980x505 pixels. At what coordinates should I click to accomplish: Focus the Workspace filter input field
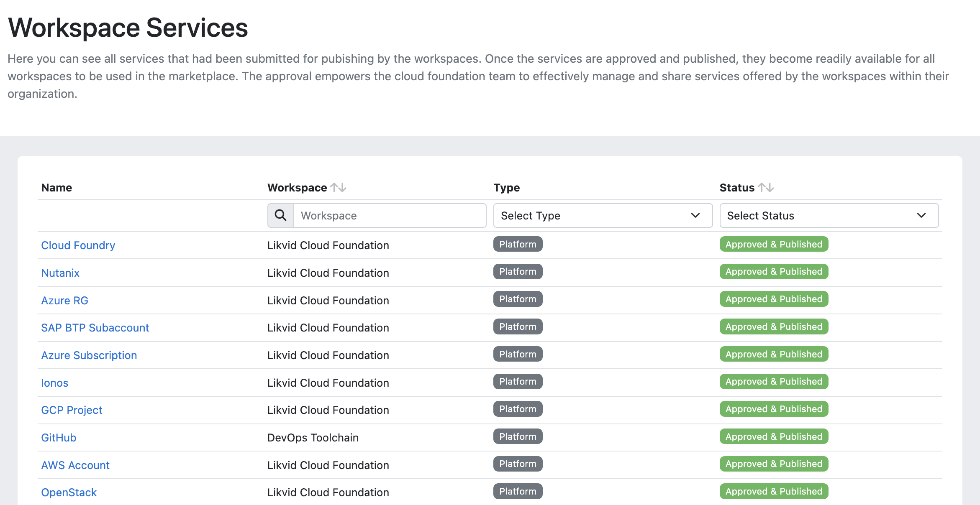pos(390,216)
